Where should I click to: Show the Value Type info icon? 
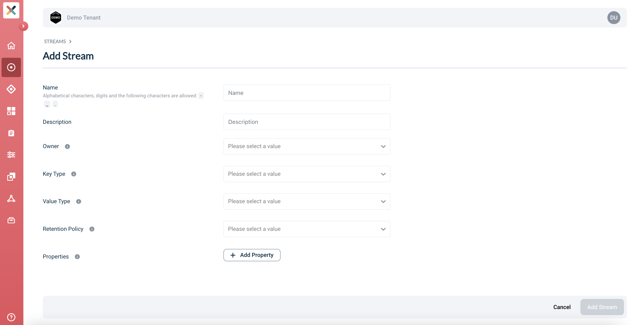(78, 202)
